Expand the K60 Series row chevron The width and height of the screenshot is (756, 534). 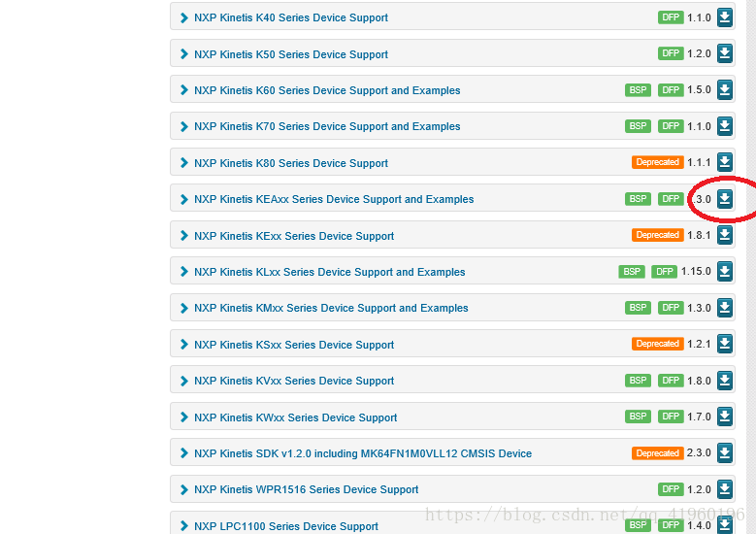pyautogui.click(x=183, y=90)
